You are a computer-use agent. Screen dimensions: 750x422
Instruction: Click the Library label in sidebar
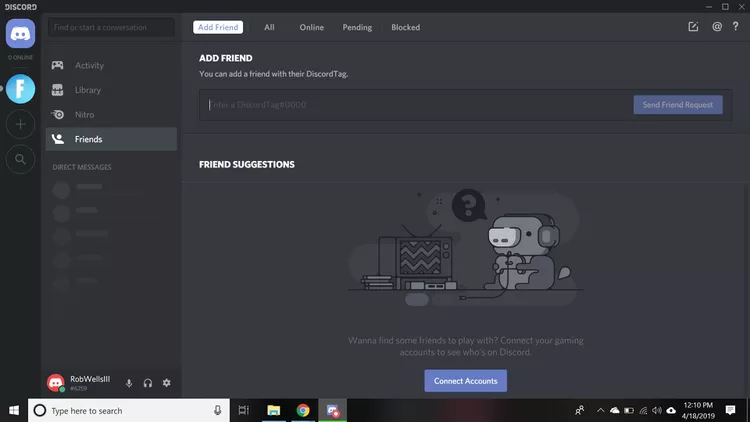88,90
